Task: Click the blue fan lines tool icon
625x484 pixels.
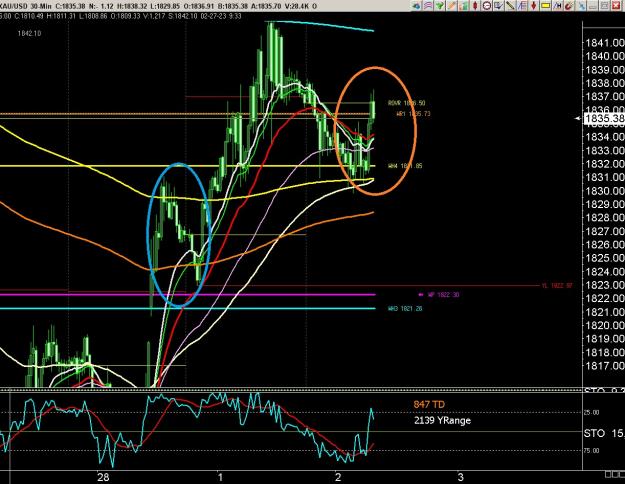Action: (x=522, y=6)
